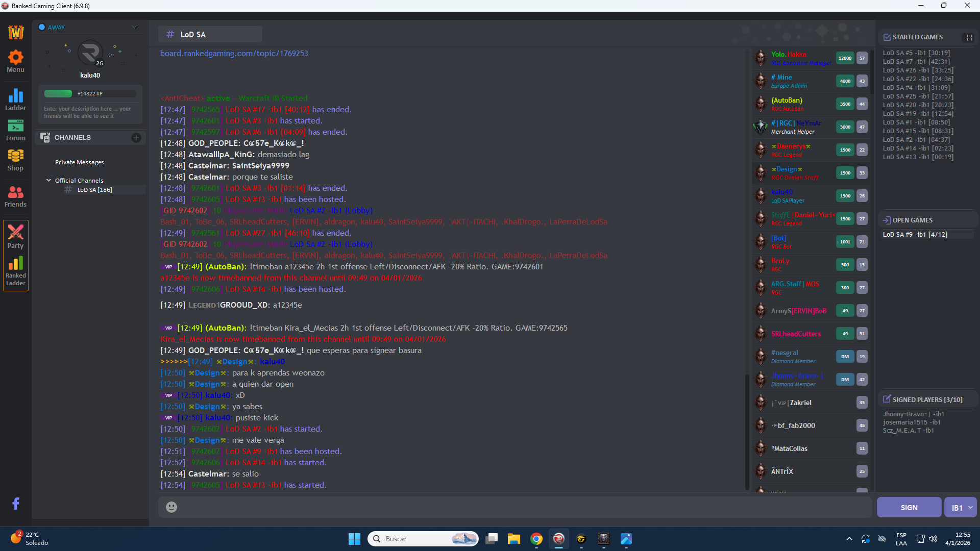Open Private Messages section
980x551 pixels.
click(80, 162)
